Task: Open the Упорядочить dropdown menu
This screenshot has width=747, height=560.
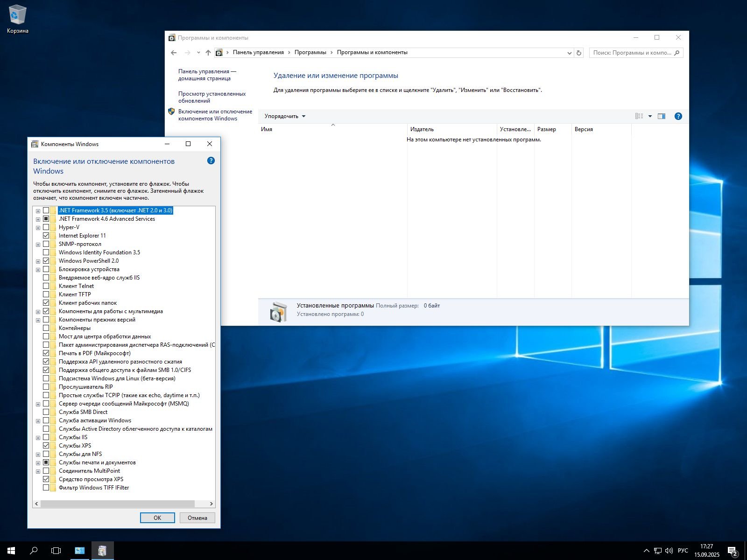Action: coord(284,116)
